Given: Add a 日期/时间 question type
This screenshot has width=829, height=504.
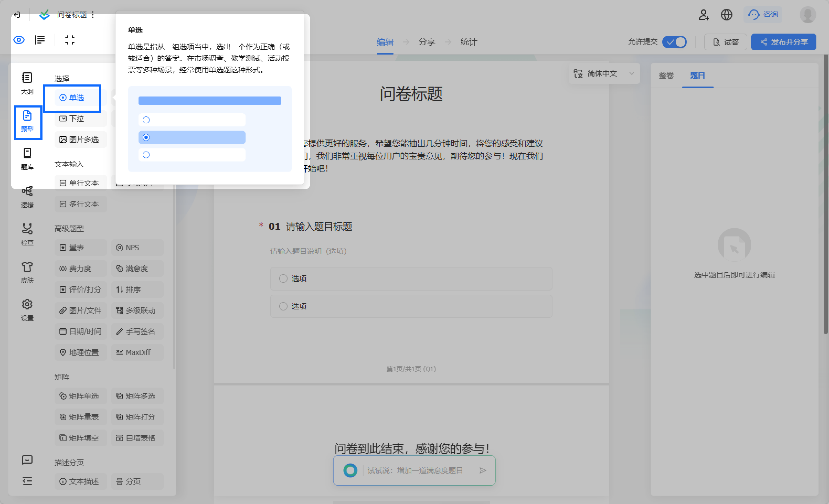Looking at the screenshot, I should click(x=81, y=331).
